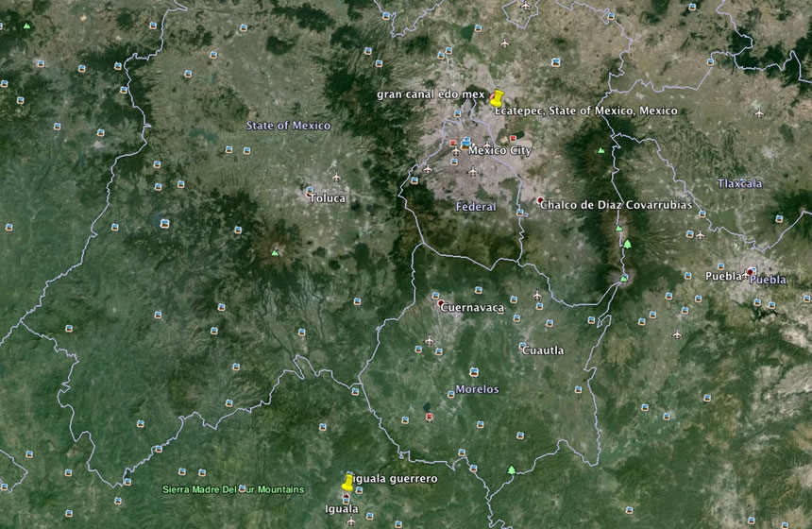Click the red dot marker at Chalco

[539, 201]
